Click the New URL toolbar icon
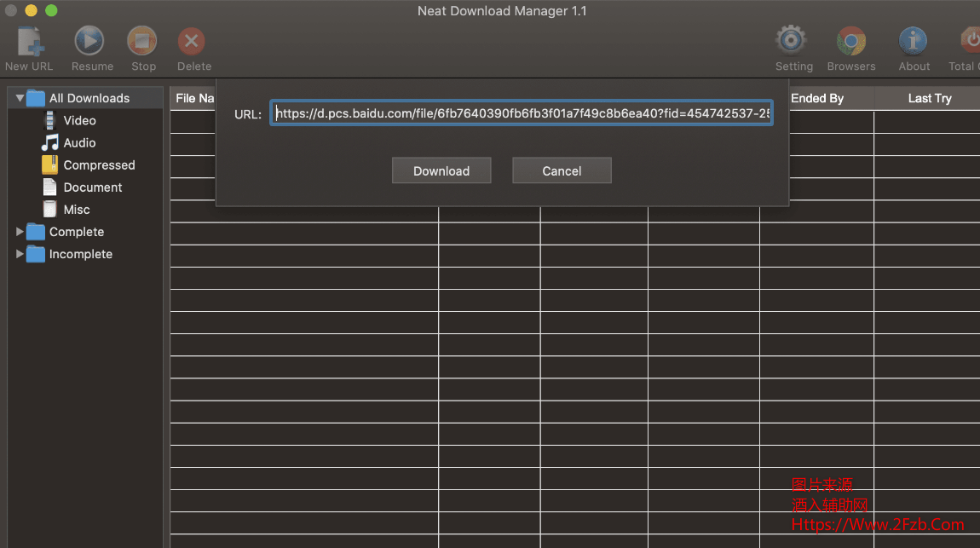 coord(30,41)
